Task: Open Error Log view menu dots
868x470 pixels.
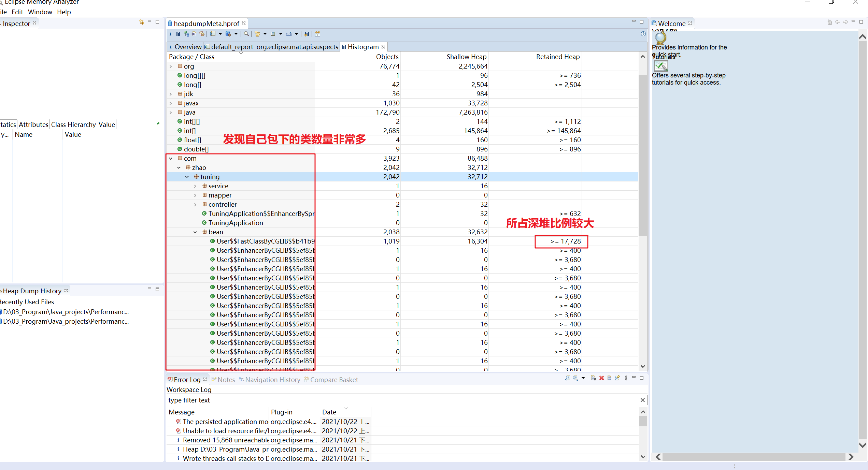Action: click(x=626, y=378)
